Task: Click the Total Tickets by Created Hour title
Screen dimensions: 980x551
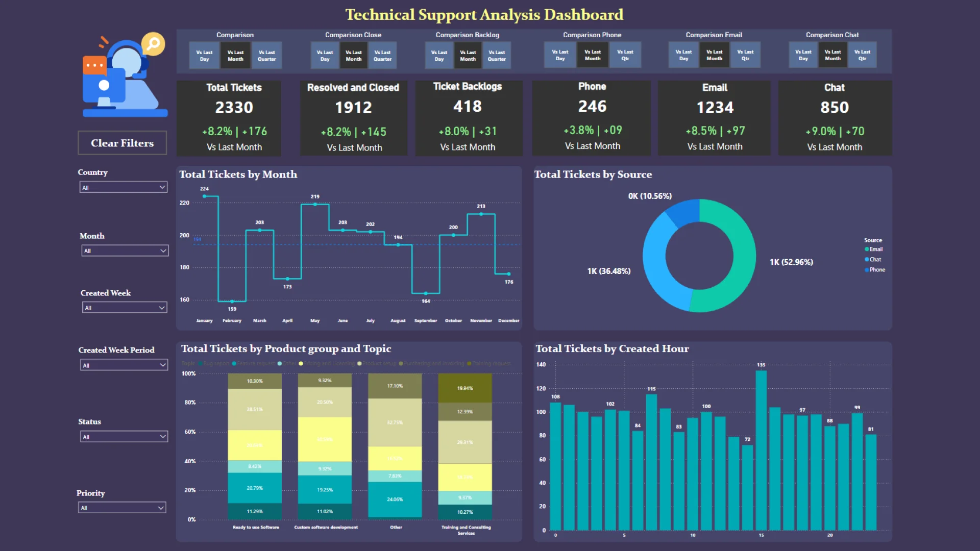Action: (612, 349)
